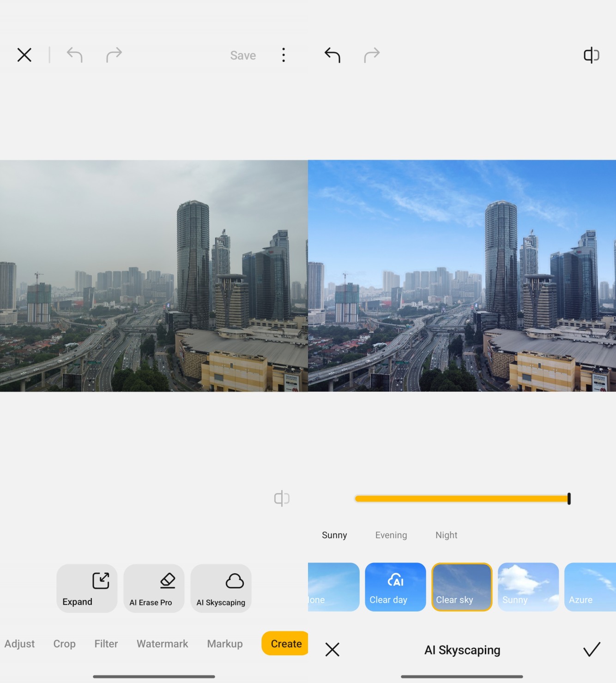616x683 pixels.
Task: Switch to the Crop tab
Action: (x=64, y=644)
